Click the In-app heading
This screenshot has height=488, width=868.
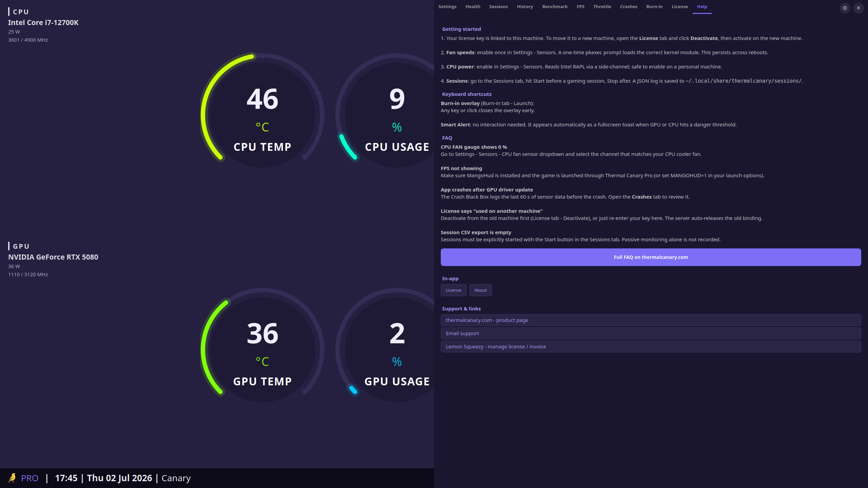pos(450,279)
